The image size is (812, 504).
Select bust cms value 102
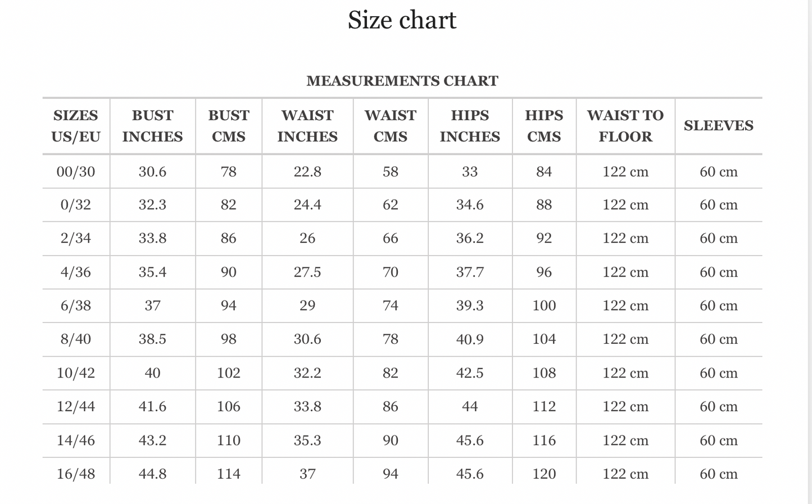(229, 373)
